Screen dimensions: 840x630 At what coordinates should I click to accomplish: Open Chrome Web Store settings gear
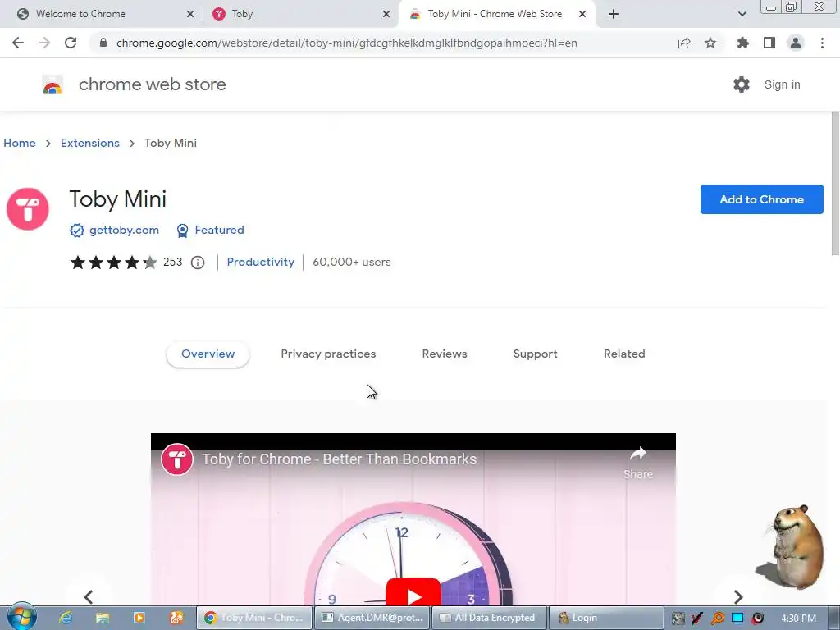[x=741, y=84]
